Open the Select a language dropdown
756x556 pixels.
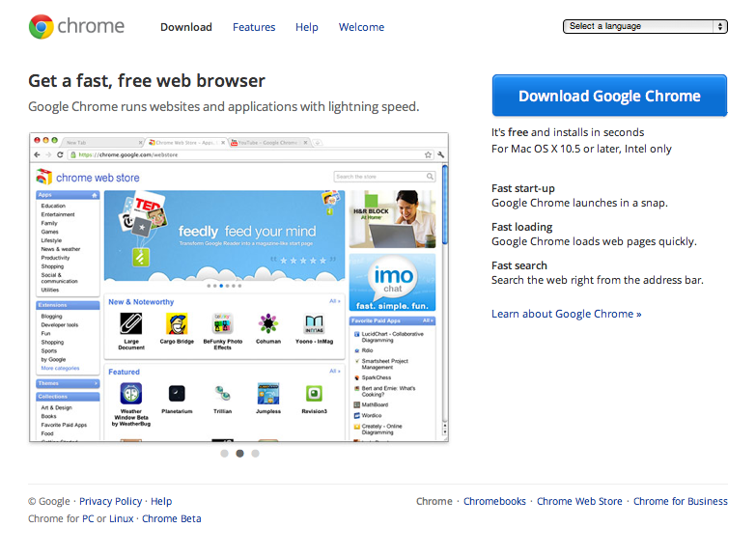(645, 26)
